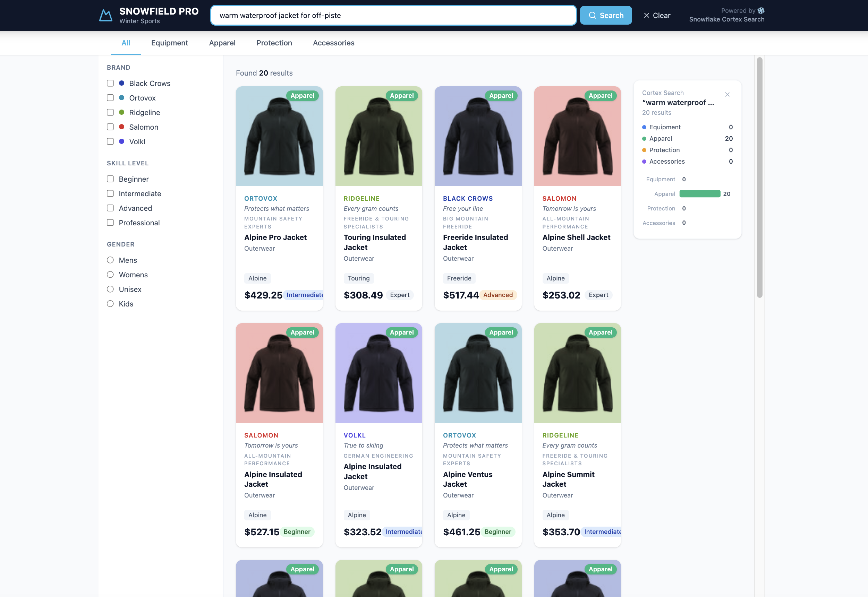Click the Snowflake Cortex Search text
This screenshot has height=597, width=868.
click(x=726, y=19)
